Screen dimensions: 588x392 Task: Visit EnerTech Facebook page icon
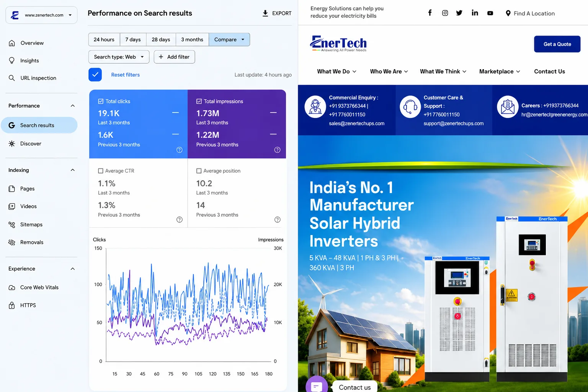point(430,13)
